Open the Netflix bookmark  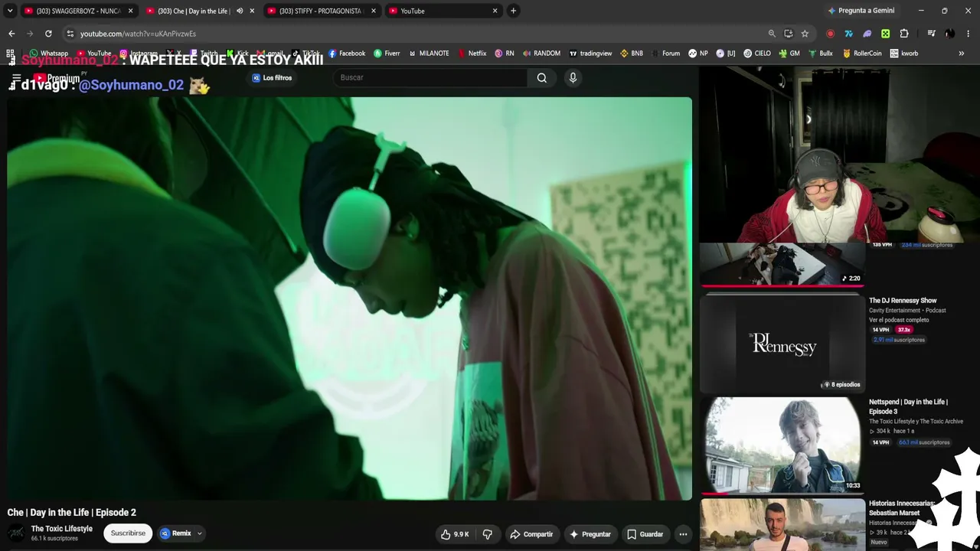[x=472, y=54]
